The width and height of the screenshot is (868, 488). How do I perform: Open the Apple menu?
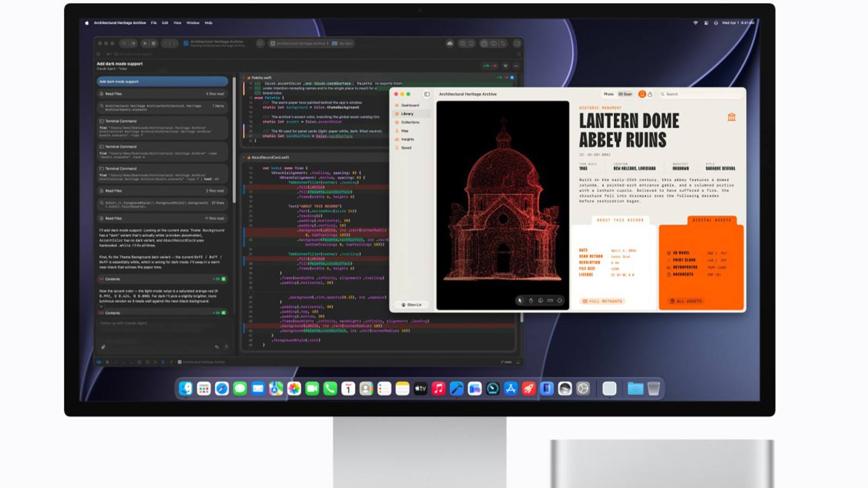(x=87, y=23)
